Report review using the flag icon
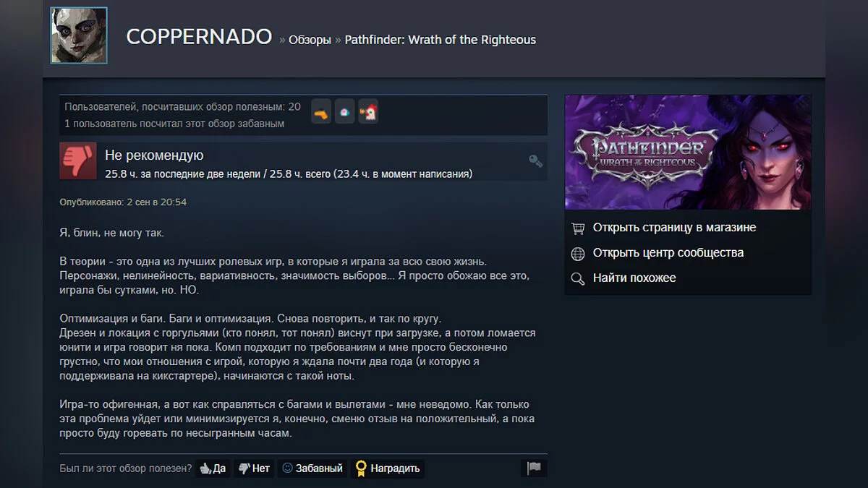Screen dimensions: 868x488 (x=534, y=468)
